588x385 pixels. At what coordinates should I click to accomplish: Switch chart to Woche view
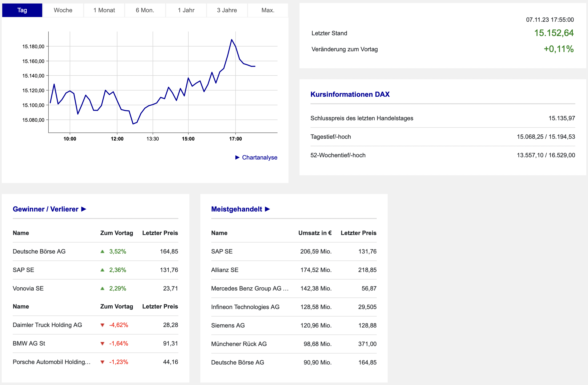click(63, 10)
